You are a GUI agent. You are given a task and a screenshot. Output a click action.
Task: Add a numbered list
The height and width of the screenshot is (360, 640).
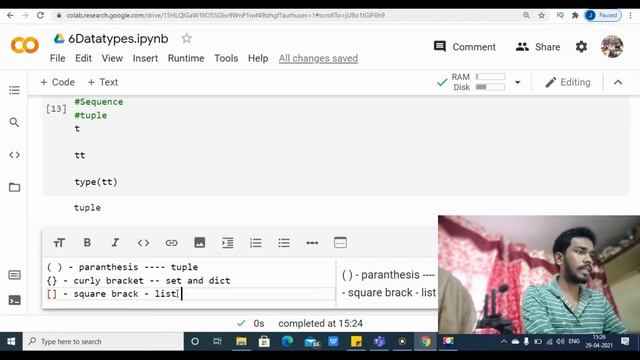pos(256,243)
